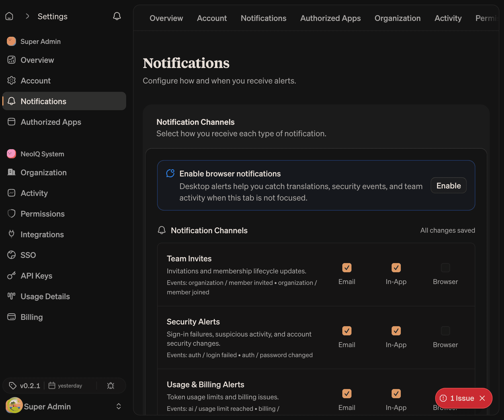Switch to the Notifications top tab

[x=263, y=18]
